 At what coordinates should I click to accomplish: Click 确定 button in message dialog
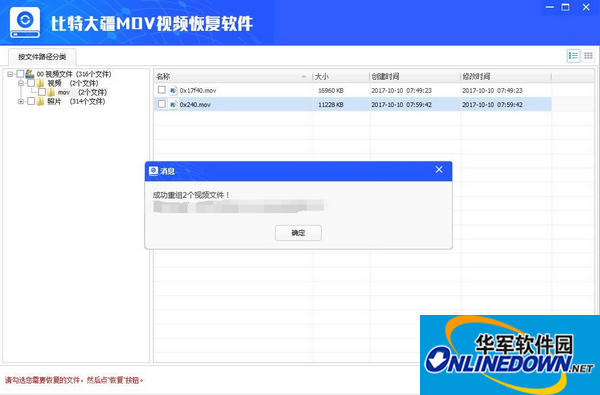[x=298, y=233]
